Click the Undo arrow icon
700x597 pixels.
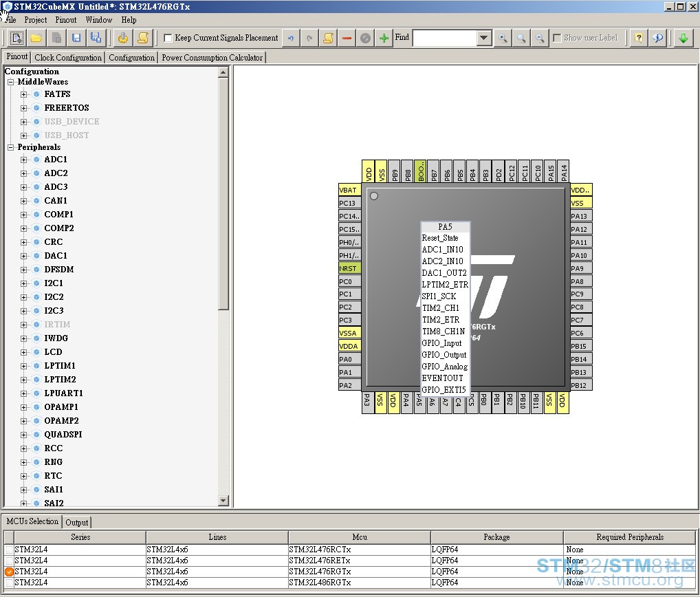click(x=291, y=38)
